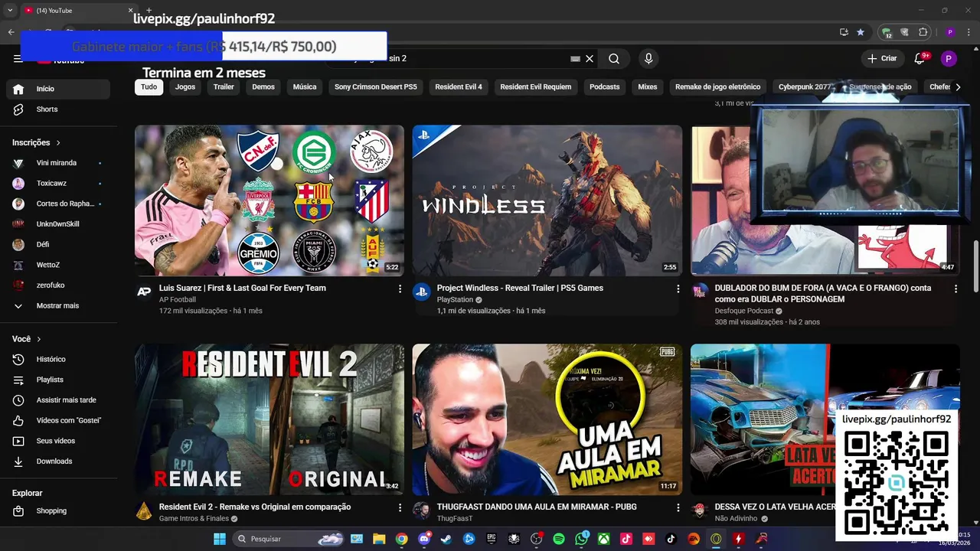This screenshot has height=551, width=980.
Task: Open Assistir mais tarde list
Action: [58, 400]
